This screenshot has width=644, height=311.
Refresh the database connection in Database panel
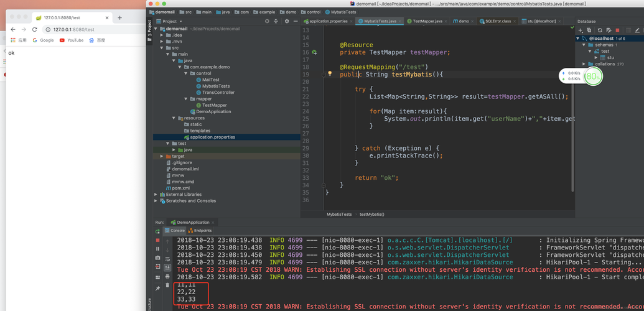[x=600, y=30]
